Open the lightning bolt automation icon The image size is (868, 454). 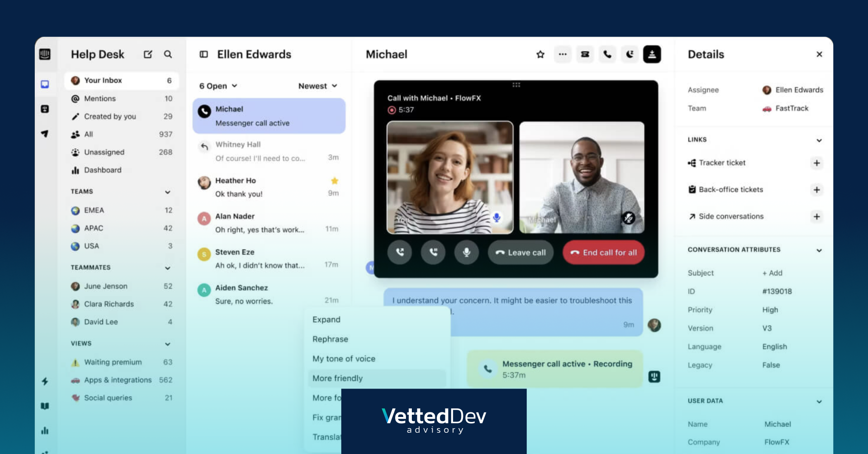[x=45, y=381]
